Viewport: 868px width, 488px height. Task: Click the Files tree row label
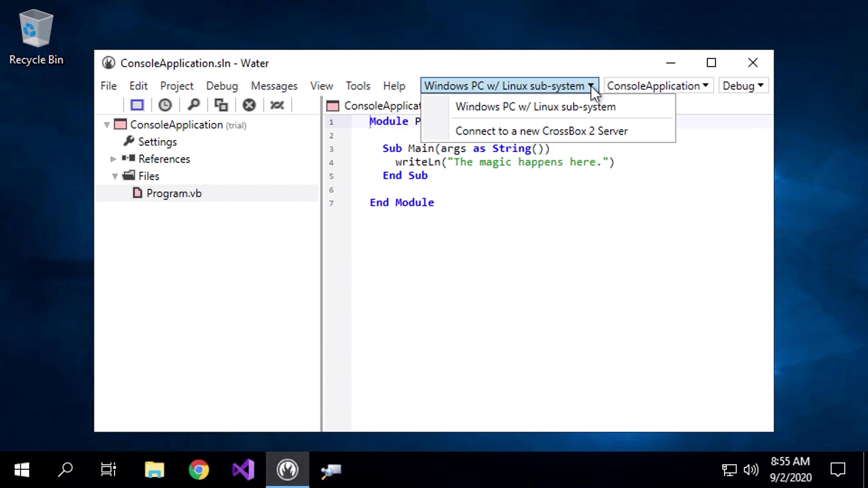coord(149,176)
